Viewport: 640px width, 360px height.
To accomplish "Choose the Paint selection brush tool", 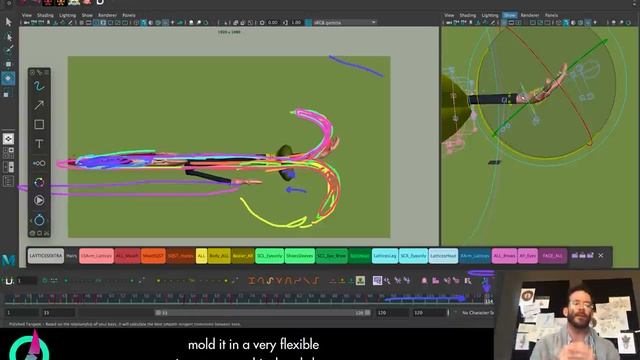I will (x=8, y=50).
